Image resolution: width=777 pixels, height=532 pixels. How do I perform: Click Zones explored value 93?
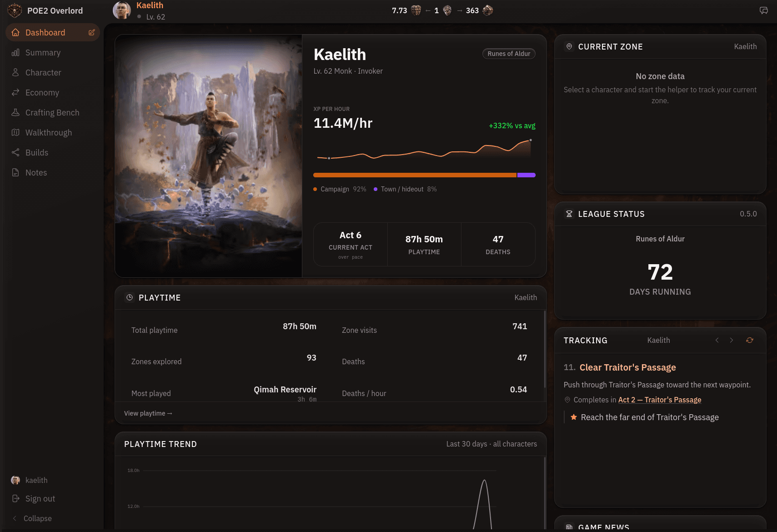(x=311, y=358)
